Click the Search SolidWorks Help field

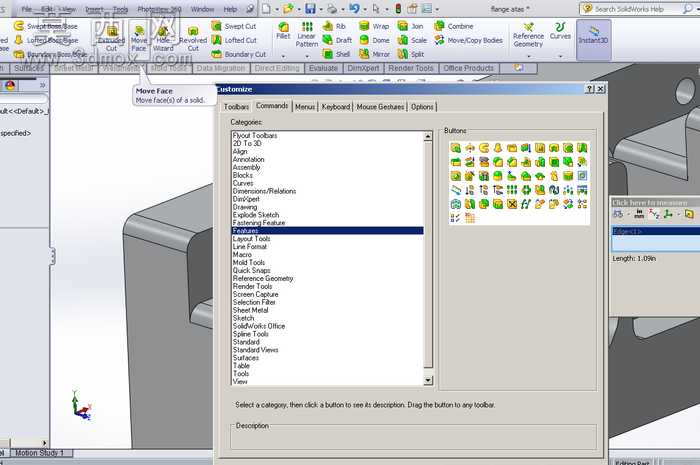pos(630,9)
